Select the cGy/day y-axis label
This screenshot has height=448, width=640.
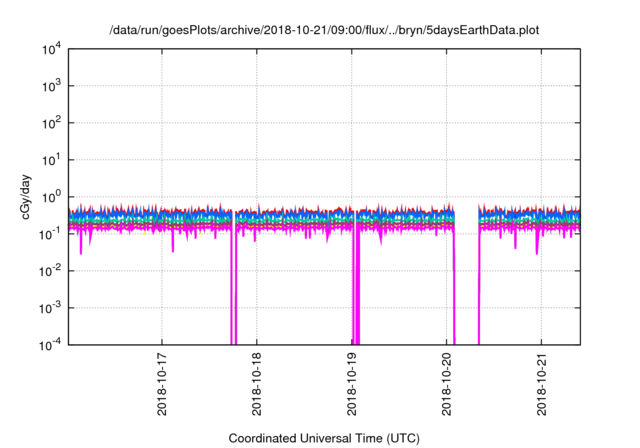click(x=26, y=197)
